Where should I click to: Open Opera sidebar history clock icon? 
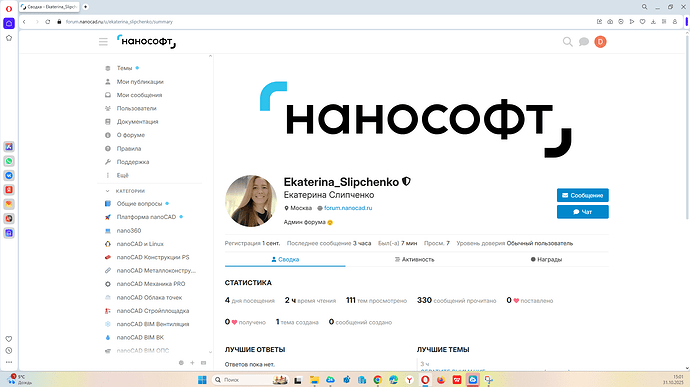click(9, 351)
